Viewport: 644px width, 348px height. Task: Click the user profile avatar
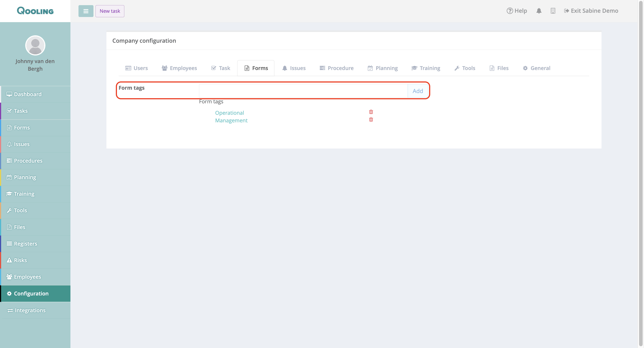coord(35,45)
